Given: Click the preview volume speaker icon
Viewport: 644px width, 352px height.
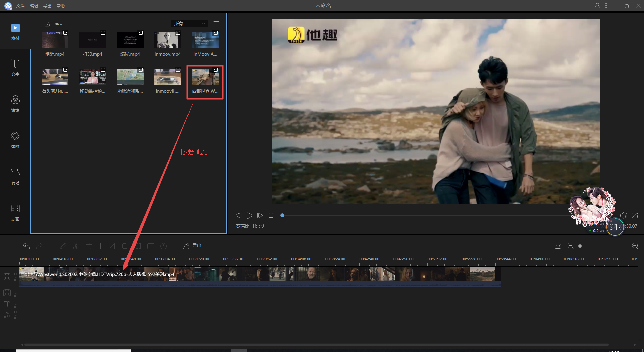Looking at the screenshot, I should tap(624, 215).
